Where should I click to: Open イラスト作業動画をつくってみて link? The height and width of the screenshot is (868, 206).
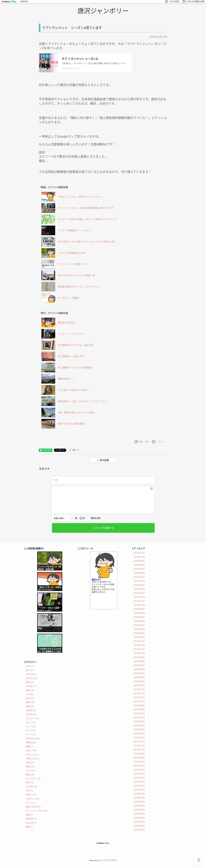[74, 230]
